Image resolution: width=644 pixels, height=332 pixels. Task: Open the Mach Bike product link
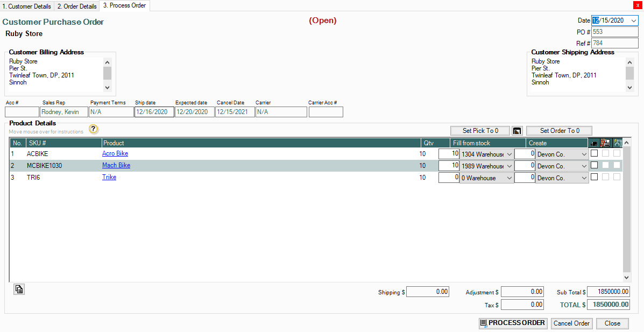[x=116, y=166]
